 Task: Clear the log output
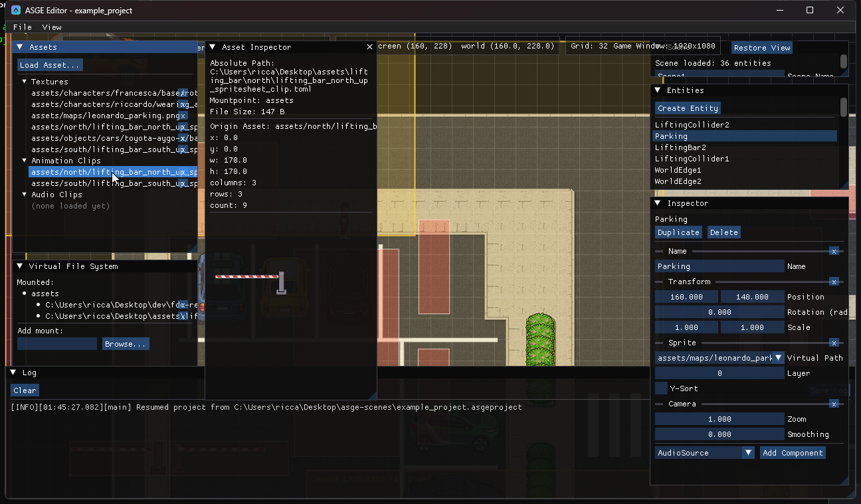[x=25, y=390]
